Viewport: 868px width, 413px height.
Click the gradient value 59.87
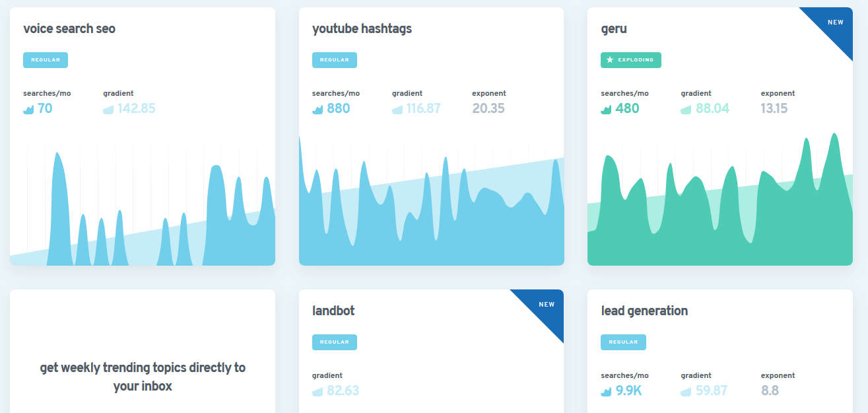[712, 391]
